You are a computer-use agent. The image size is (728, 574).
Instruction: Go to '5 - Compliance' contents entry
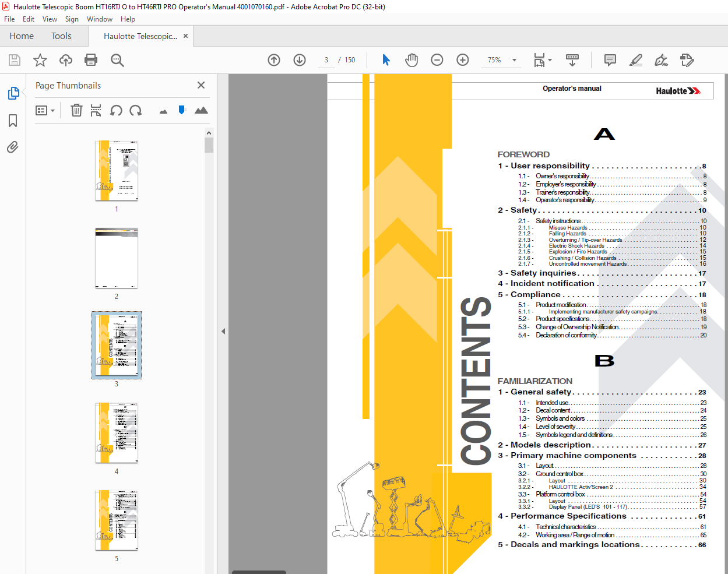[602, 295]
